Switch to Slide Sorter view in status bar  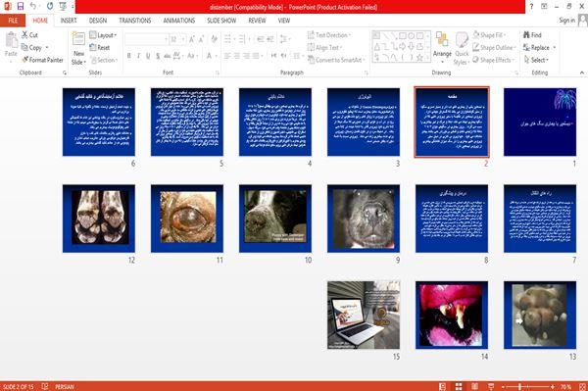[459, 386]
